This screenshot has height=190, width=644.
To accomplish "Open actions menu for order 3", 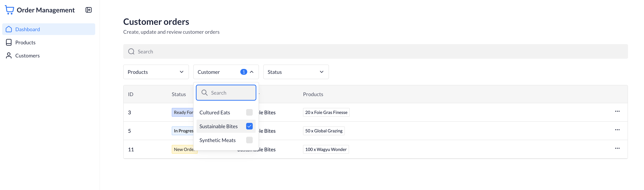I will tap(618, 111).
